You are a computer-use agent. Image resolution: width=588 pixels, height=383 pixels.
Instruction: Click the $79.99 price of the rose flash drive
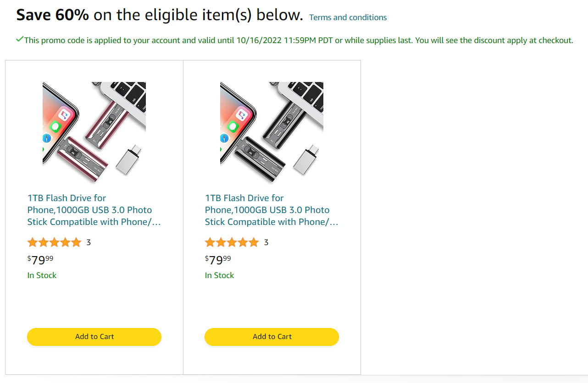tap(40, 260)
